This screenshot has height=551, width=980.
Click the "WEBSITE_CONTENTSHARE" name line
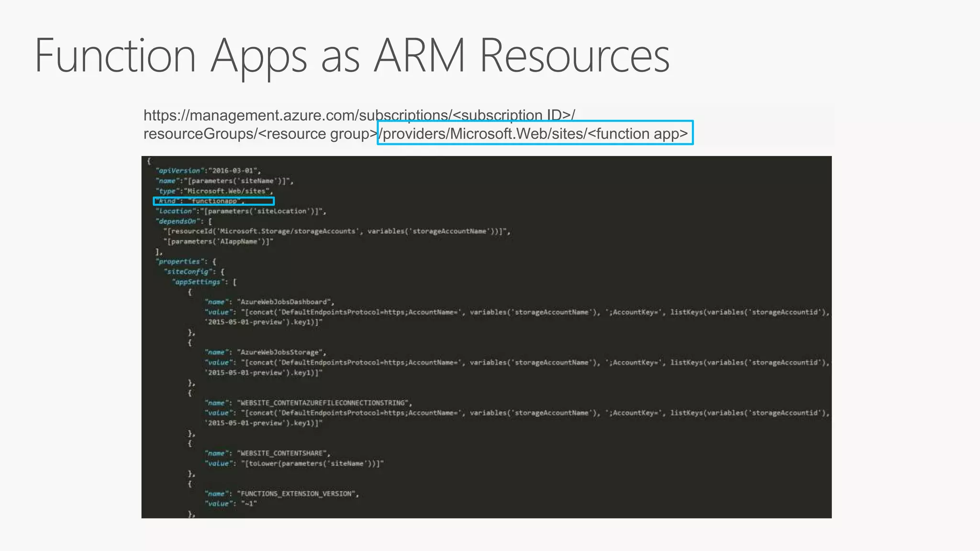point(267,453)
